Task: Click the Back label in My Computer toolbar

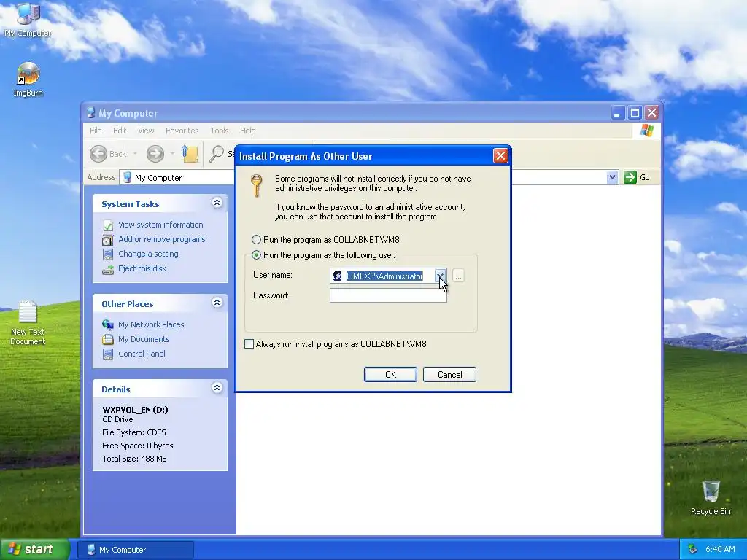Action: pyautogui.click(x=117, y=154)
